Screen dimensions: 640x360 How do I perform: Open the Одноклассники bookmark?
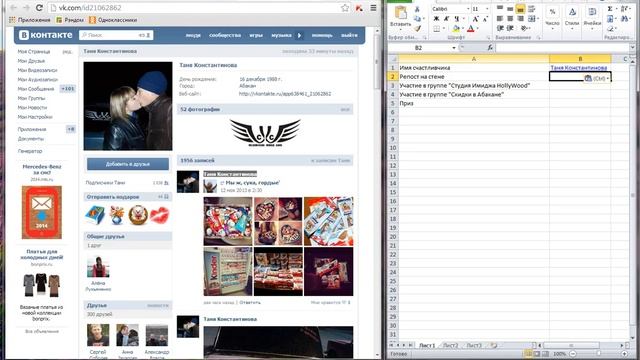113,20
